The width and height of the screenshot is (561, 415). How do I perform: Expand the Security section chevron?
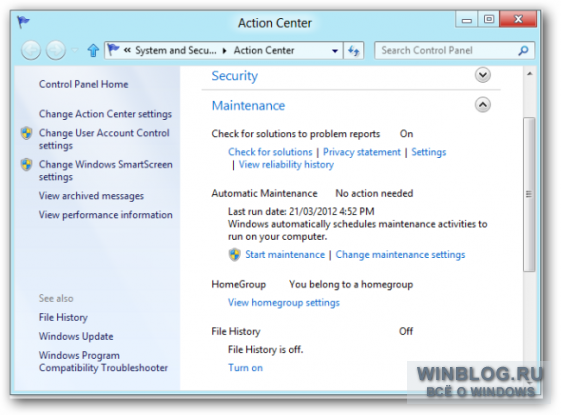483,75
